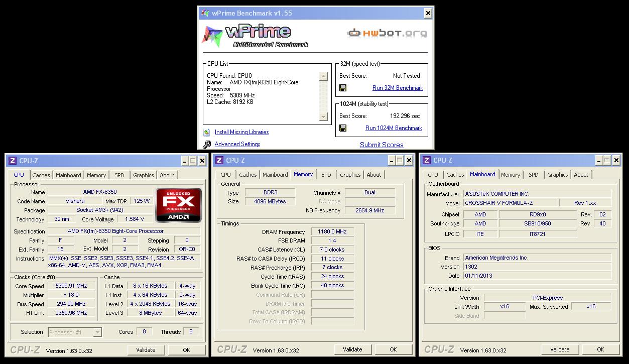The width and height of the screenshot is (629, 364).
Task: Open Memory tab in right CPU-Z window
Action: pyautogui.click(x=511, y=175)
